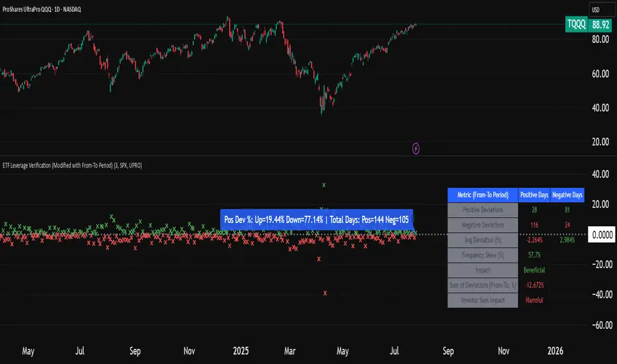
Task: Click the Negative Days column header
Action: (x=567, y=195)
